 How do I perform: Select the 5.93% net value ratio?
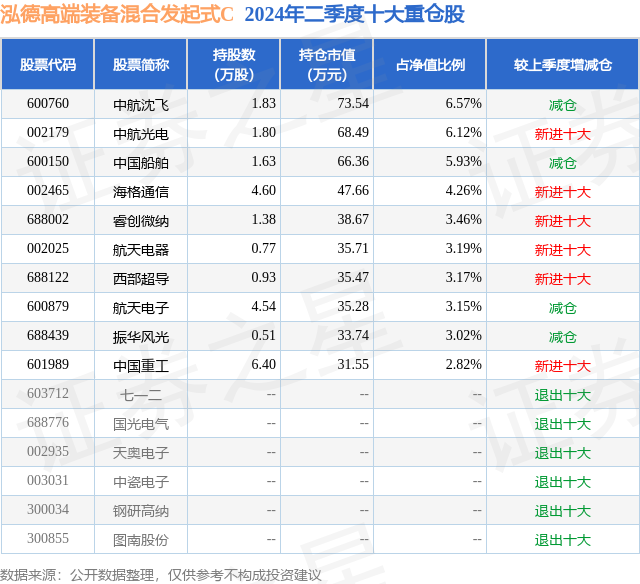463,161
